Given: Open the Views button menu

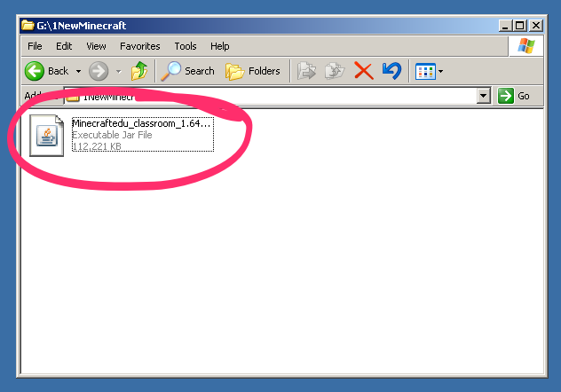Looking at the screenshot, I should coord(429,71).
